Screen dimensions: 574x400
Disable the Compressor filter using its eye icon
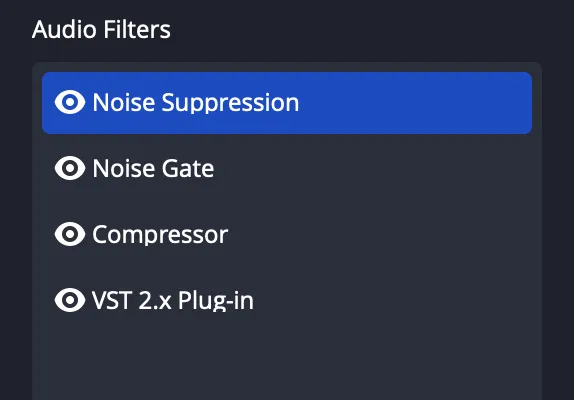[70, 234]
